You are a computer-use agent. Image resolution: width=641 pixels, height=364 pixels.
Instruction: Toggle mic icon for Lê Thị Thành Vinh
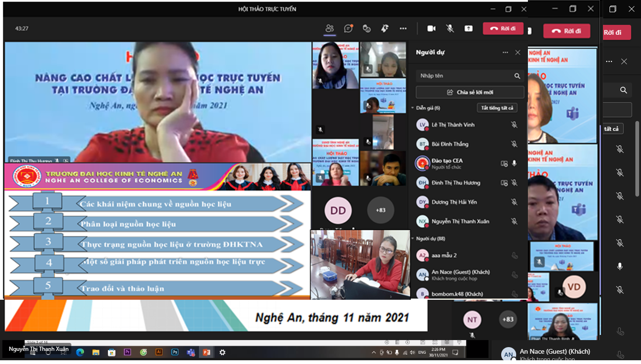[514, 125]
